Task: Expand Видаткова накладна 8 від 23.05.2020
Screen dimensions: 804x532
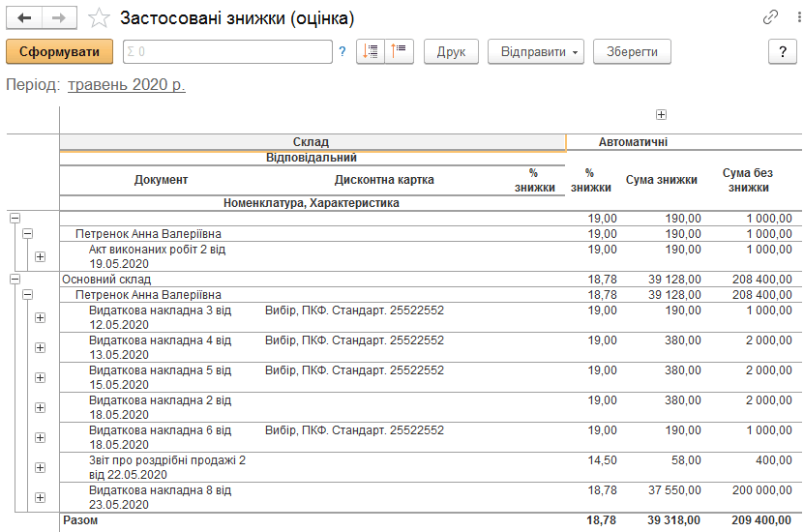Action: 40,497
